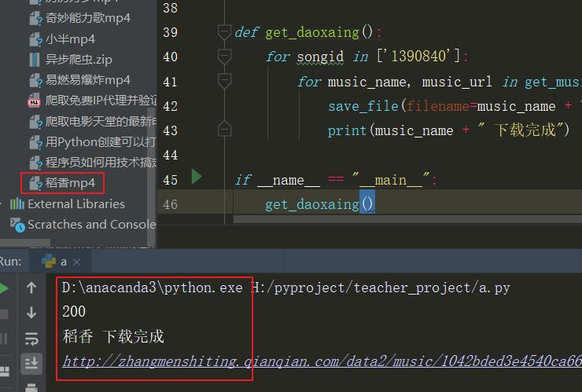582x392 pixels.
Task: Click the 用Python创建 file icon
Action: [x=36, y=142]
